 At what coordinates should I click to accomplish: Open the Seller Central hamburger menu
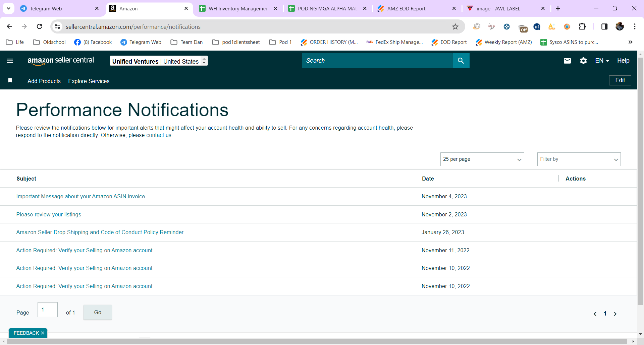pyautogui.click(x=10, y=61)
